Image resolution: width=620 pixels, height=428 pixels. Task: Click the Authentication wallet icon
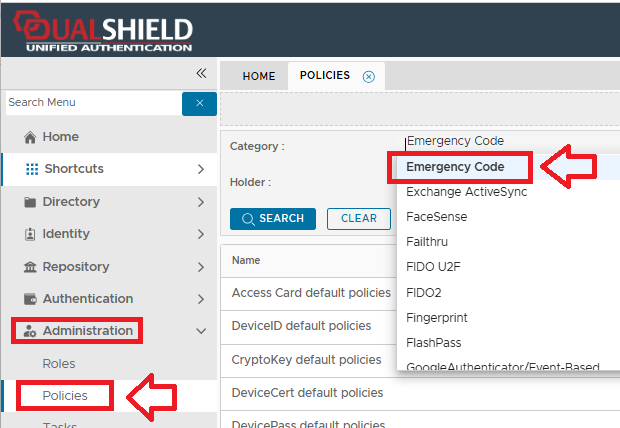[x=30, y=299]
